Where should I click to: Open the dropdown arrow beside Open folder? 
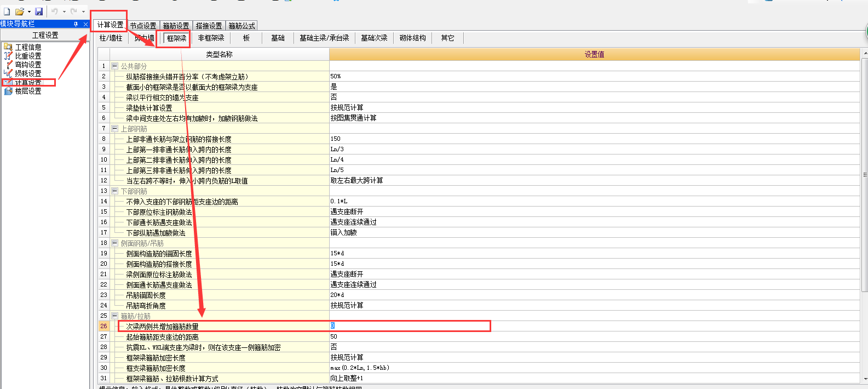pos(29,12)
